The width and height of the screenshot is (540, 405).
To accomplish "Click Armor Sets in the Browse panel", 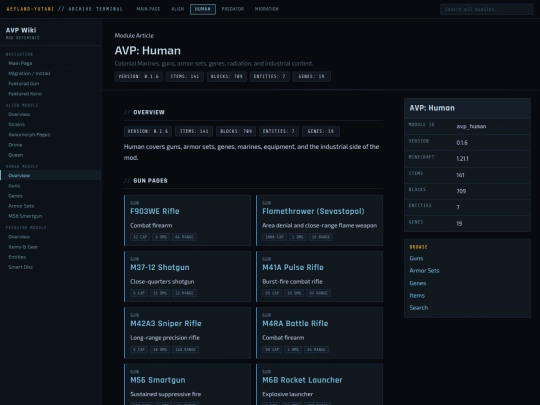I will click(x=424, y=271).
